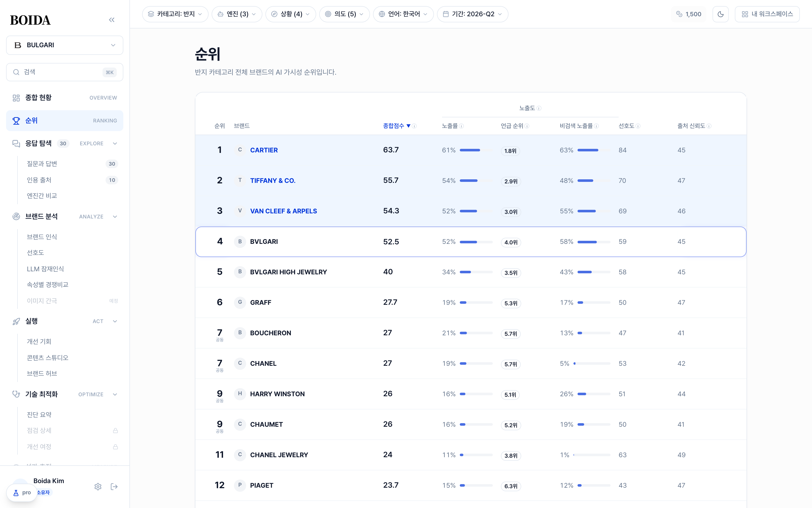Click info icon next to 출처 신뢰도 header
The width and height of the screenshot is (812, 508).
tap(709, 126)
